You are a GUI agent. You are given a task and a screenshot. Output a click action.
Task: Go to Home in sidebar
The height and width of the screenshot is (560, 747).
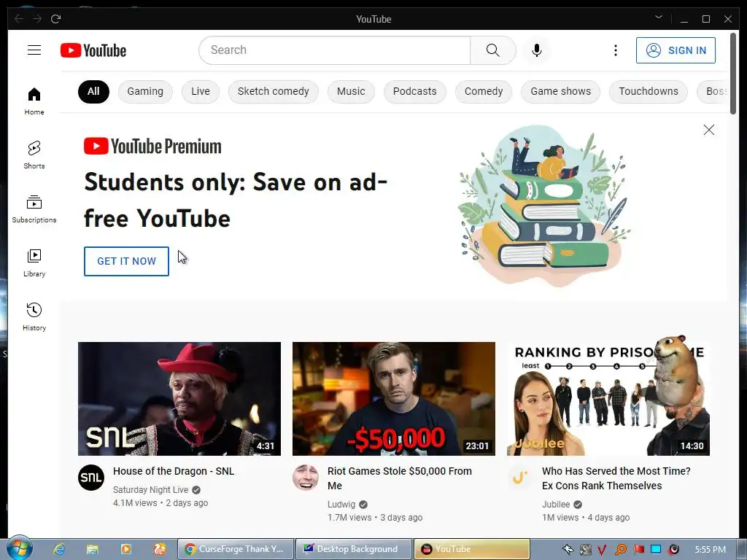(x=34, y=101)
